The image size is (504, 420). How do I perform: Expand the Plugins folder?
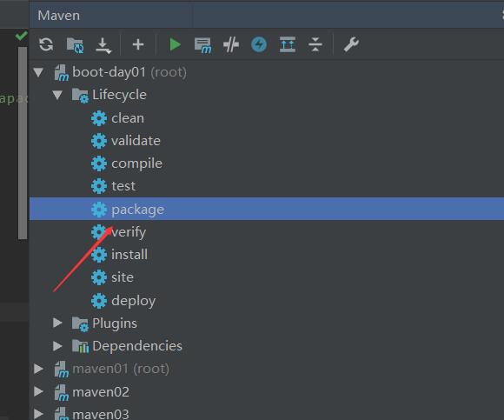[57, 323]
